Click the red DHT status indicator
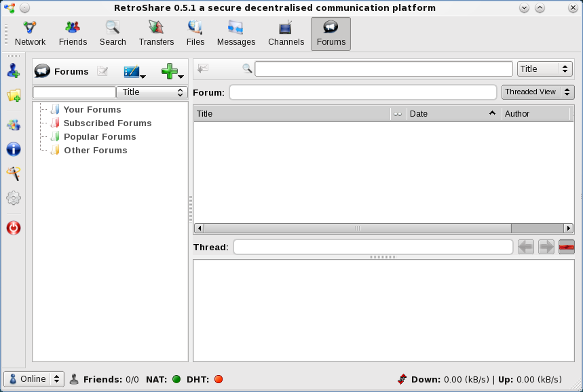The height and width of the screenshot is (392, 583). 219,379
